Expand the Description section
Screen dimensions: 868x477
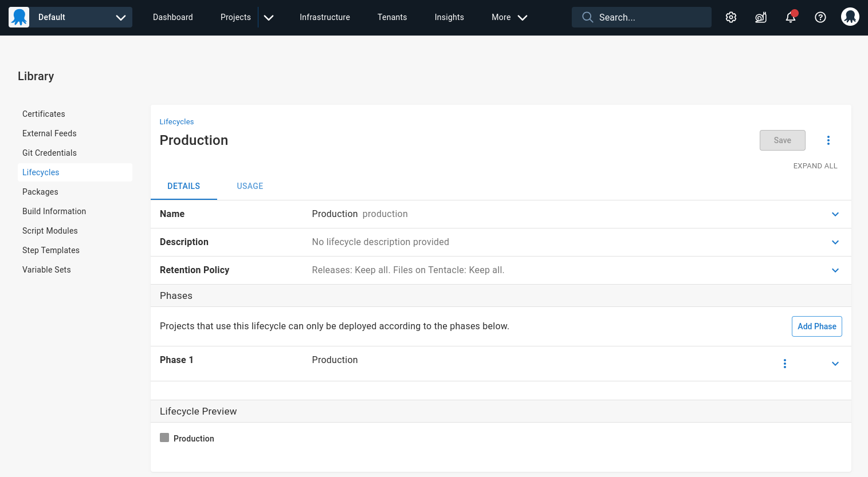tap(835, 242)
